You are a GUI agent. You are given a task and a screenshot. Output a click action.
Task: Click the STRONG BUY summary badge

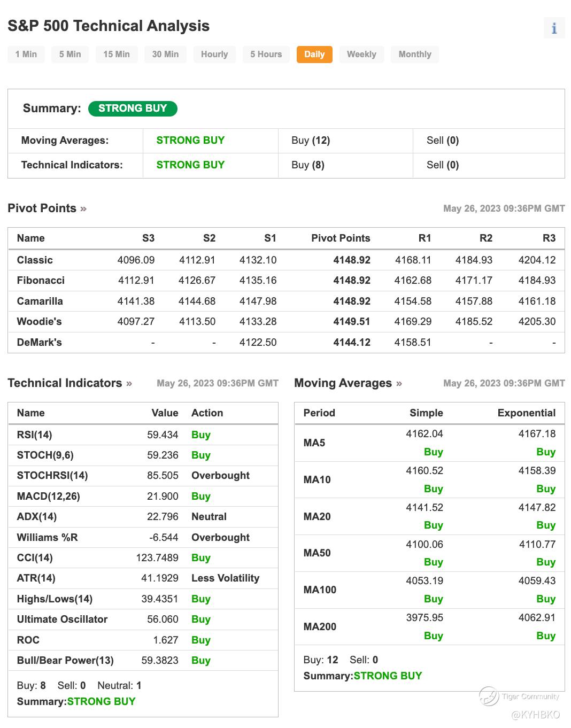[x=133, y=108]
